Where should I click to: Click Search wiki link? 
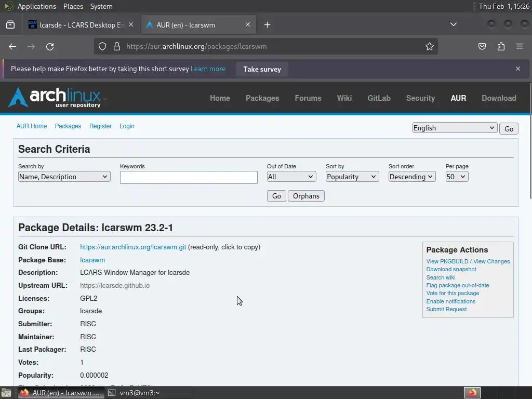coord(441,277)
